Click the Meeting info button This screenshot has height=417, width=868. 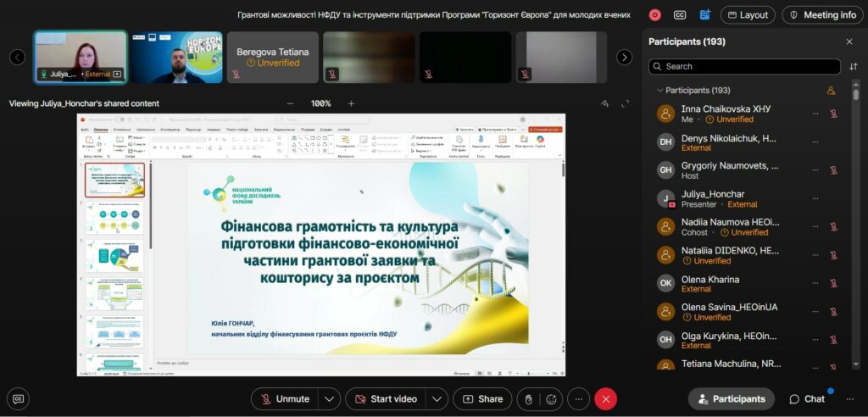click(821, 14)
